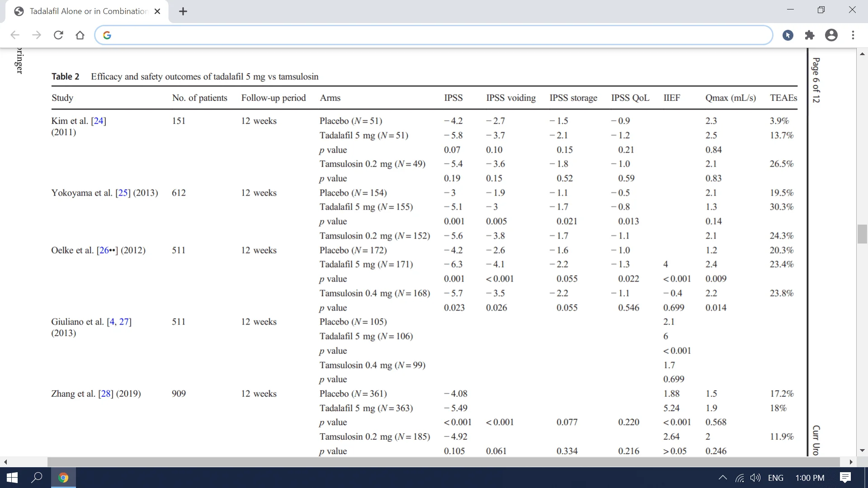Open the Windows Start menu
This screenshot has height=488, width=868.
(x=12, y=478)
